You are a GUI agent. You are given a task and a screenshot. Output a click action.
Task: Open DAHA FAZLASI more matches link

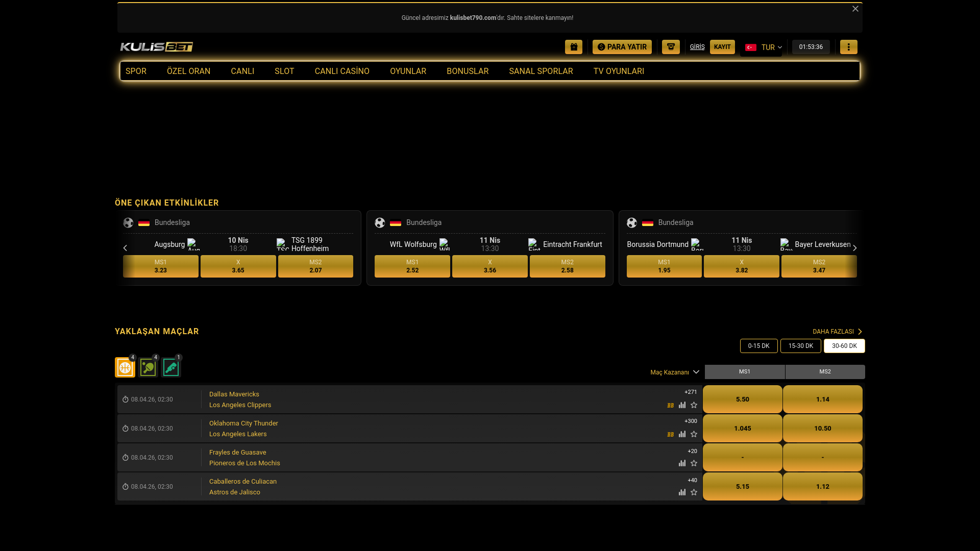point(838,332)
